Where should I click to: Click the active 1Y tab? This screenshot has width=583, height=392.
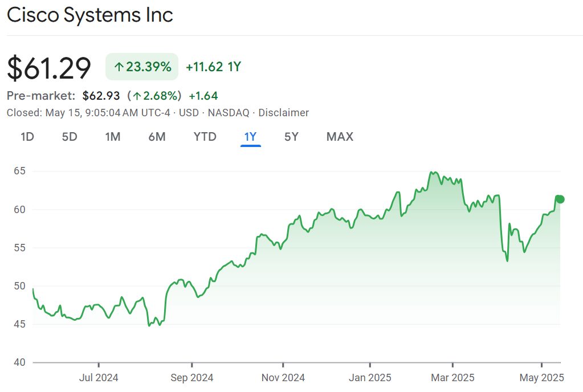251,137
